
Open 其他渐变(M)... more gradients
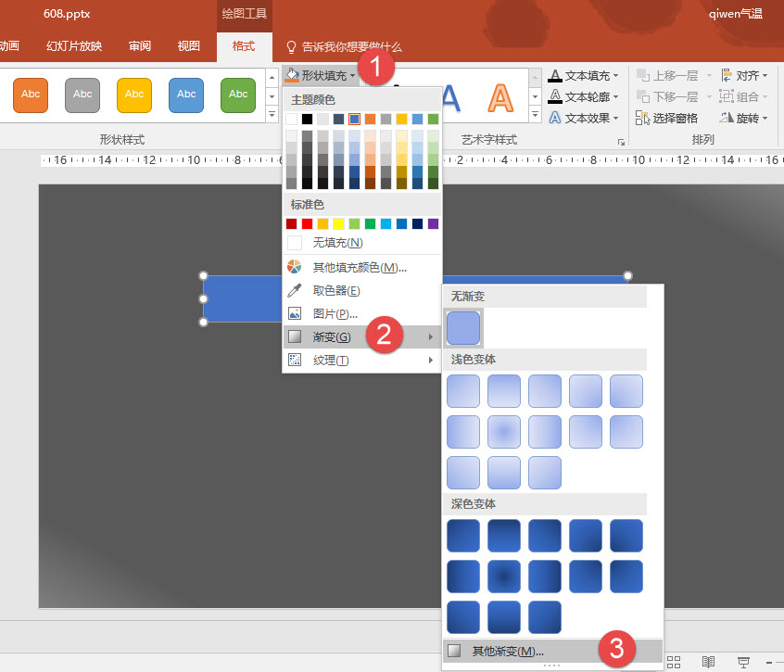pos(552,651)
